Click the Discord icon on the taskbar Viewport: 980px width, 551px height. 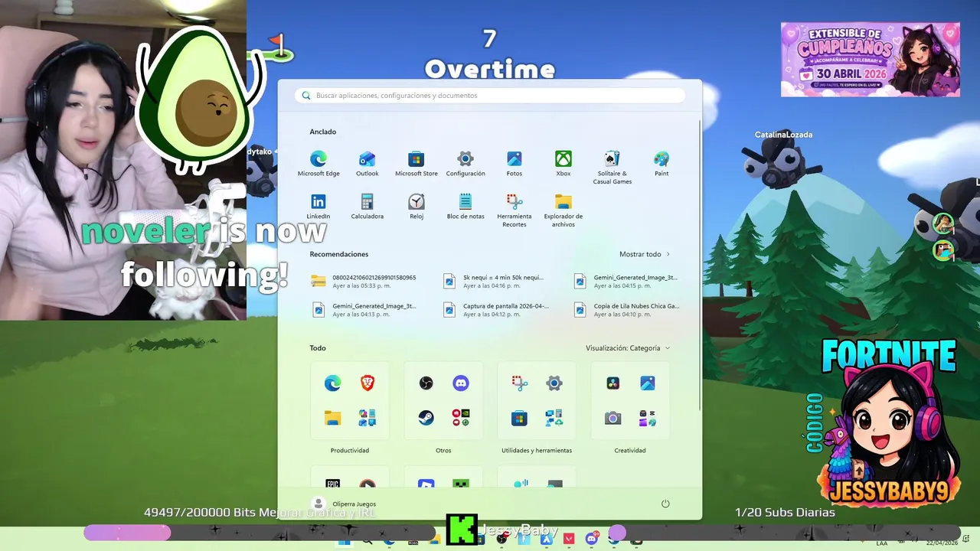591,539
